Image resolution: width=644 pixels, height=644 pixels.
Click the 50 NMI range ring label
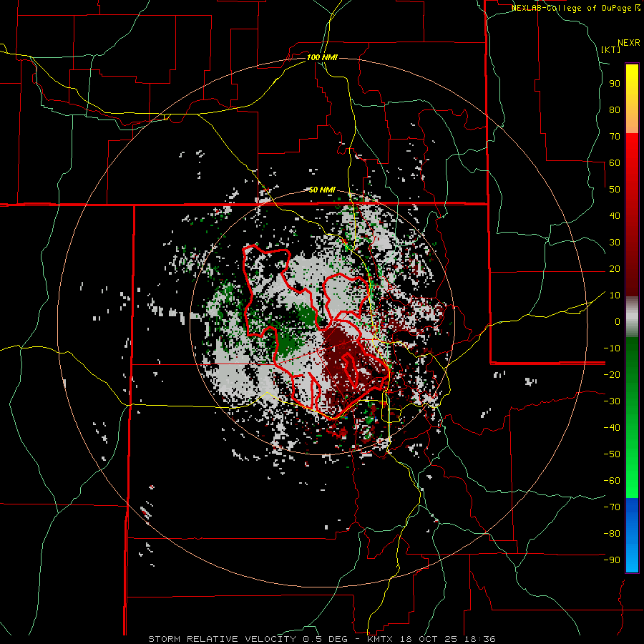322,190
